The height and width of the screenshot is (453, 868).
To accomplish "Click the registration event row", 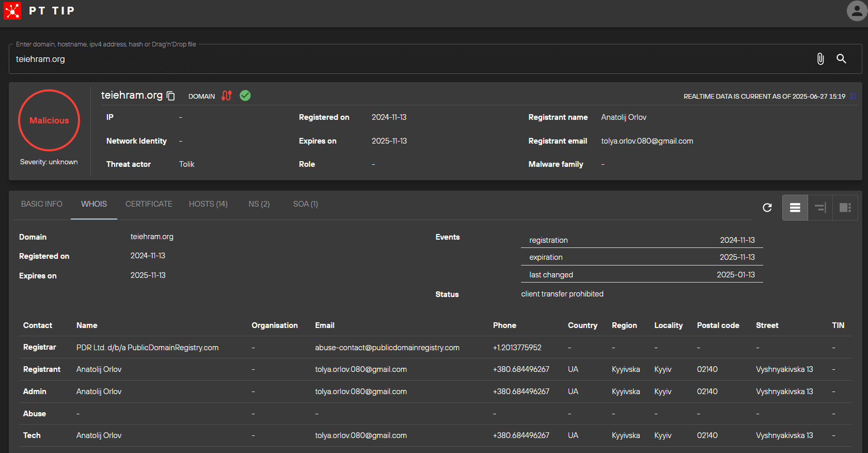I will [642, 240].
